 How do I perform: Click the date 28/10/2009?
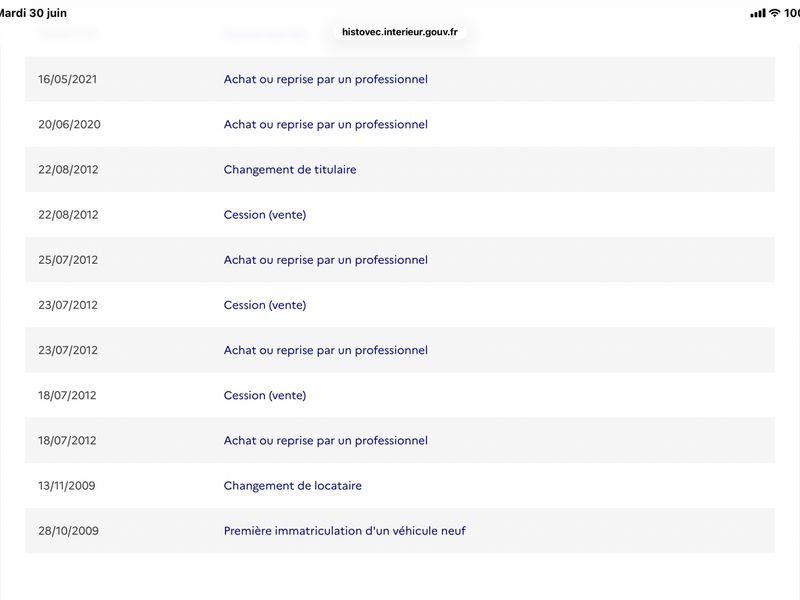(x=68, y=531)
